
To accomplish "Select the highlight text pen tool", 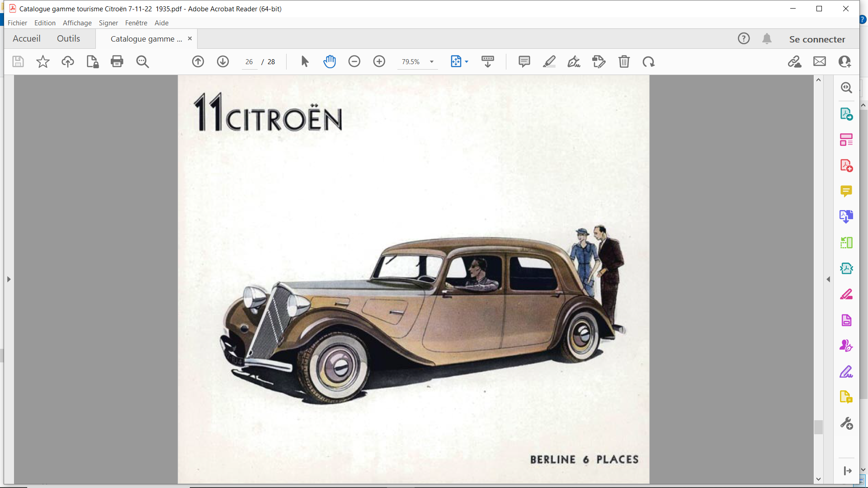I will [x=549, y=61].
